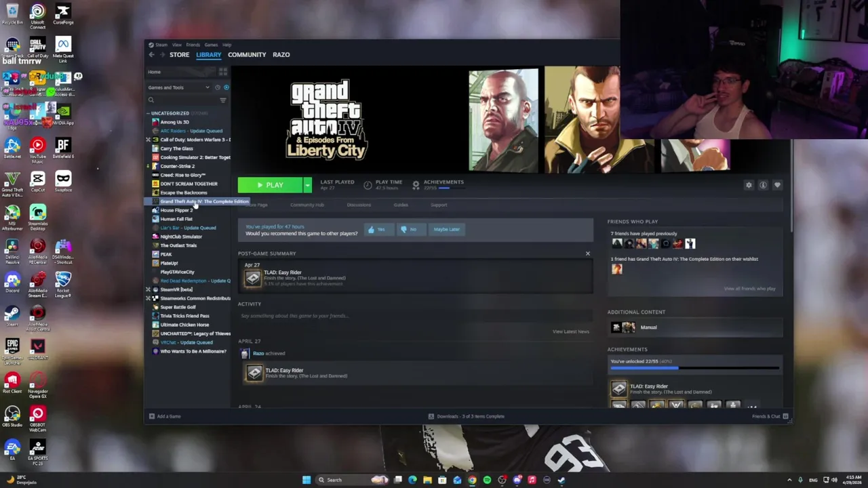
Task: Open the Games menu
Action: click(211, 45)
